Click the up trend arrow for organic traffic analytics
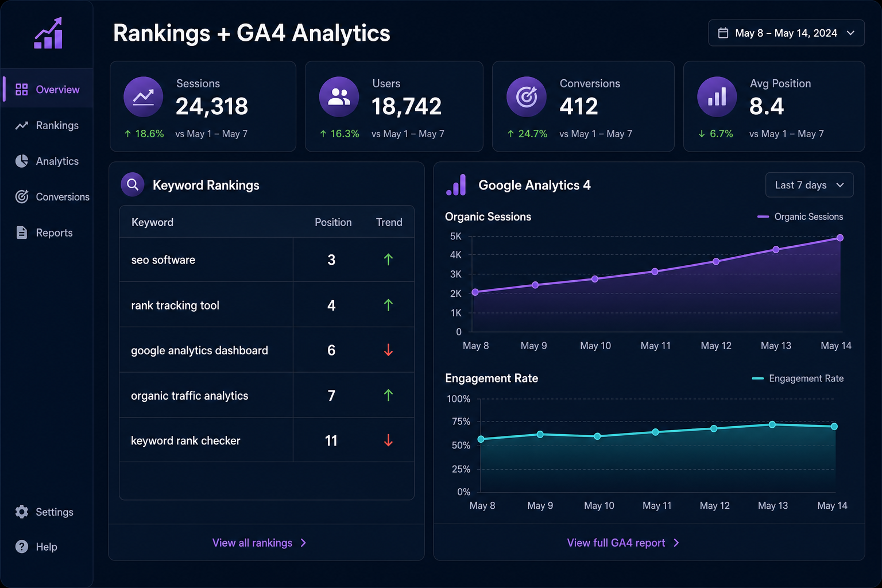 [388, 395]
